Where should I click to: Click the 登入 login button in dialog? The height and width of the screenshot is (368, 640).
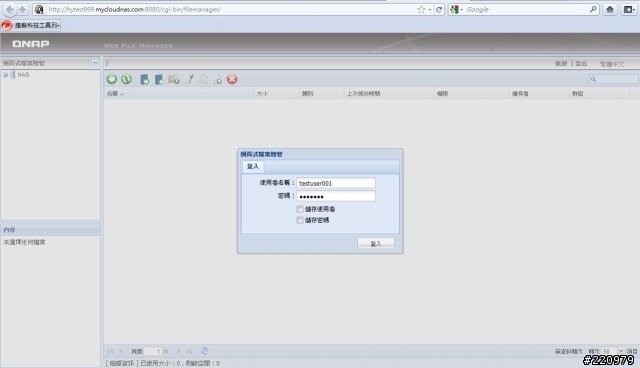click(376, 244)
